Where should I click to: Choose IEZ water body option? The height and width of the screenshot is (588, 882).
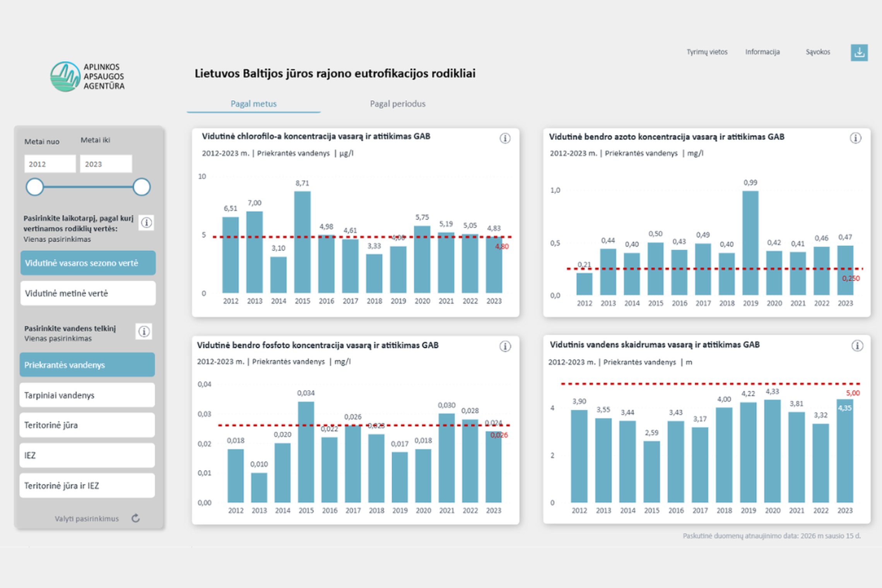87,455
